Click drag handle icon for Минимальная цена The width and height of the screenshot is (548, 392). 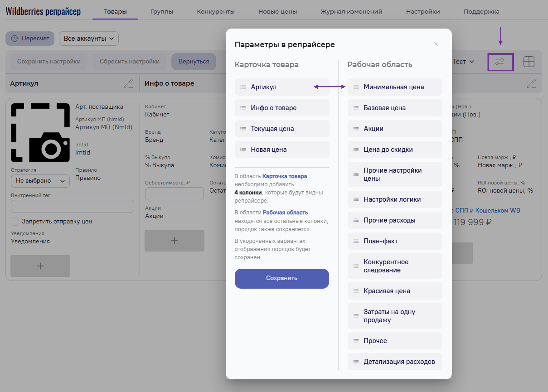point(356,87)
